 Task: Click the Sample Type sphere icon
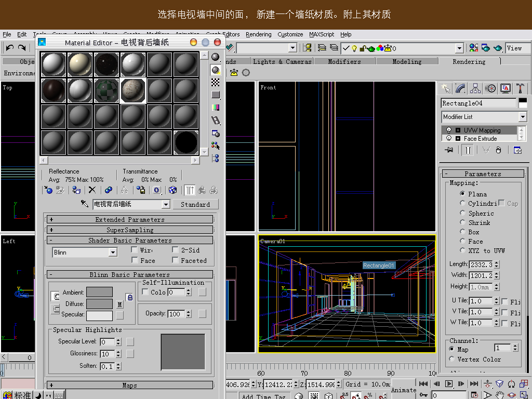[x=216, y=57]
